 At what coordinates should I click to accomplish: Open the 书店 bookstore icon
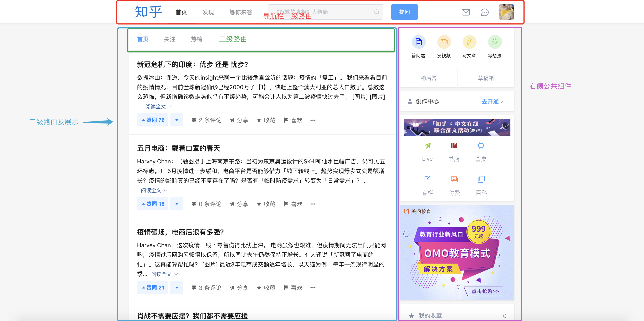point(454,146)
